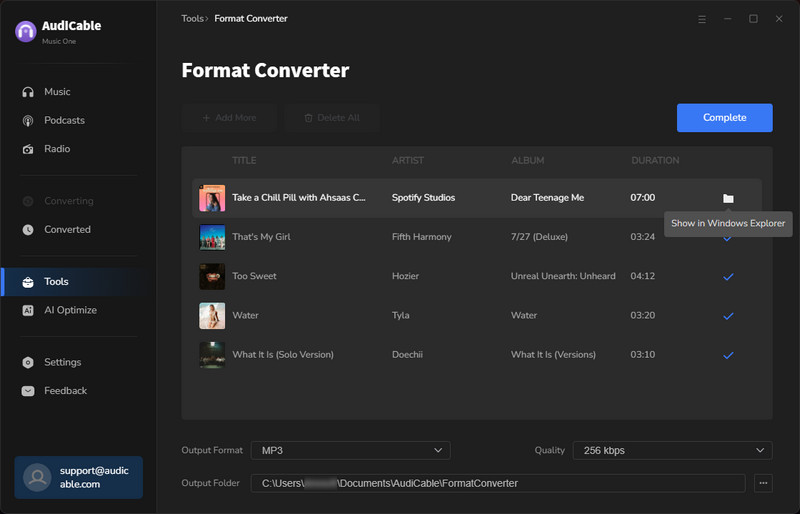Select the Tools toolbox icon
This screenshot has height=514, width=800.
[28, 282]
